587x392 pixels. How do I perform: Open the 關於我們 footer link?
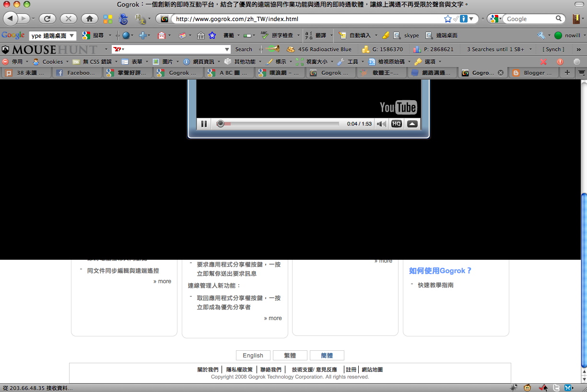pyautogui.click(x=208, y=369)
